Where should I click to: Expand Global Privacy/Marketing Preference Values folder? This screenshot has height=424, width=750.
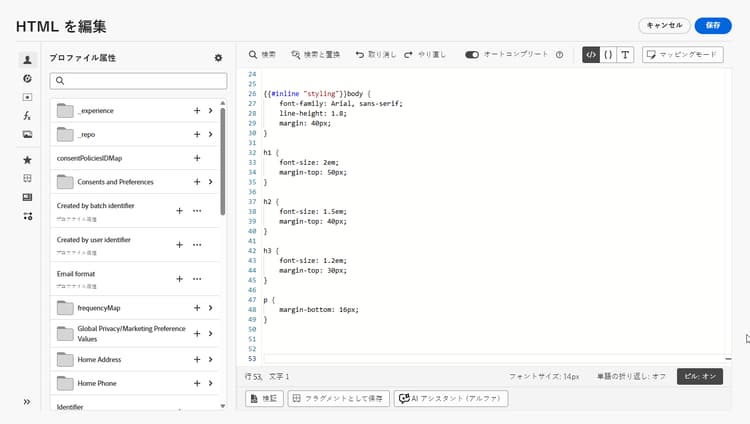click(x=210, y=334)
